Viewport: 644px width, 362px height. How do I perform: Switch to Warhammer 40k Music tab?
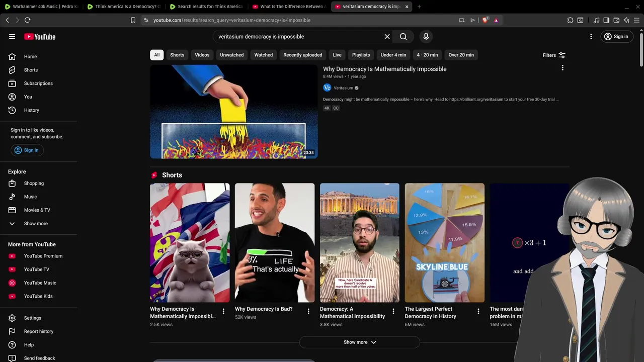(41, 7)
